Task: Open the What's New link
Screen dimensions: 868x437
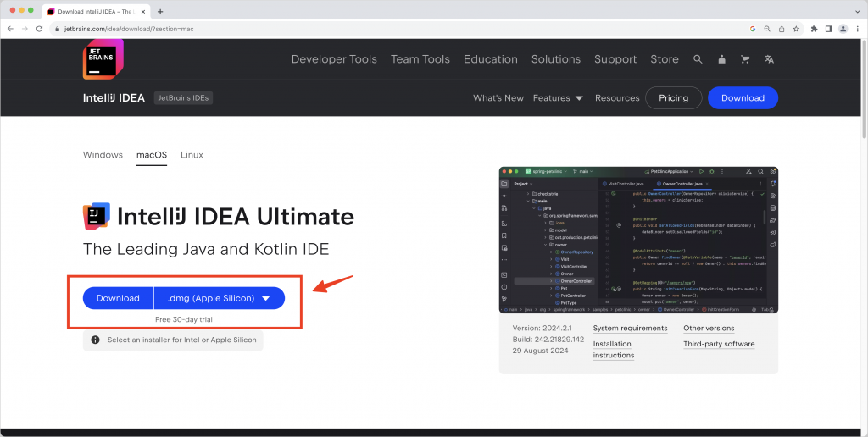Action: tap(498, 98)
